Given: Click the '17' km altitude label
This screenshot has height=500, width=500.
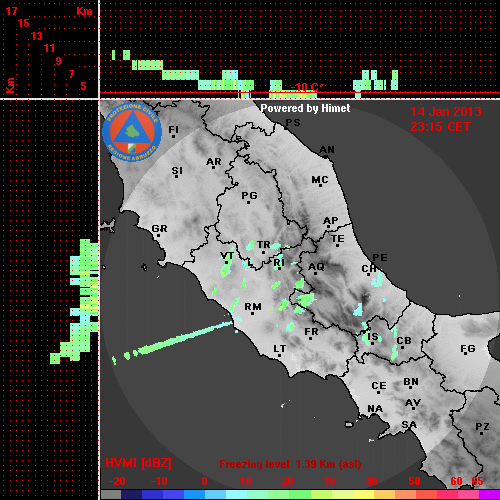Looking at the screenshot, I should coord(11,11).
